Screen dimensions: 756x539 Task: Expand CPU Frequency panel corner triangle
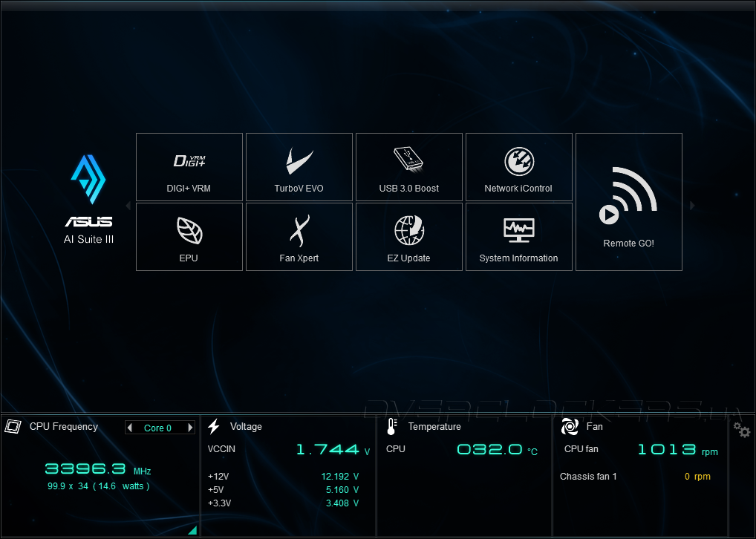click(x=192, y=530)
